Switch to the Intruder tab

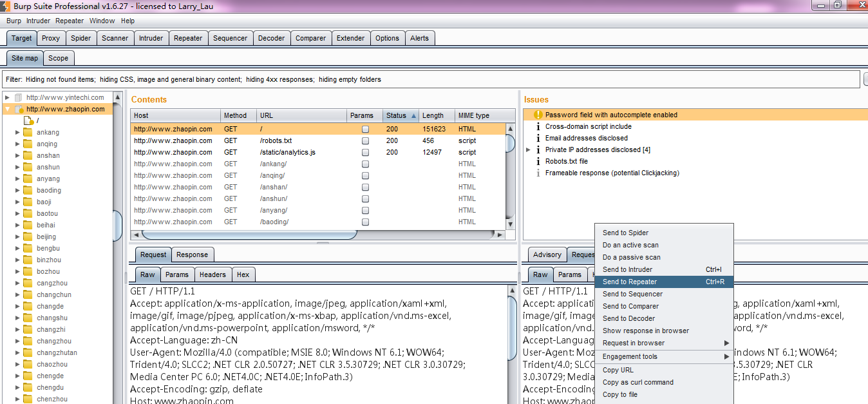[x=151, y=38]
